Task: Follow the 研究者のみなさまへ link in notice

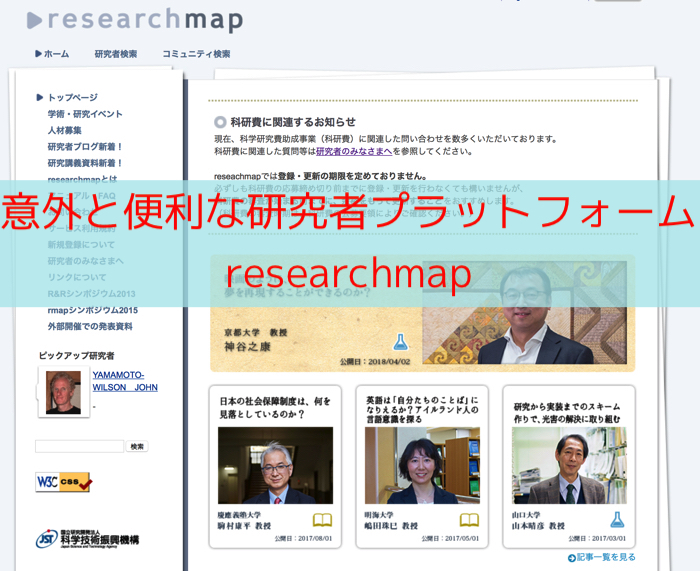Action: pyautogui.click(x=354, y=151)
